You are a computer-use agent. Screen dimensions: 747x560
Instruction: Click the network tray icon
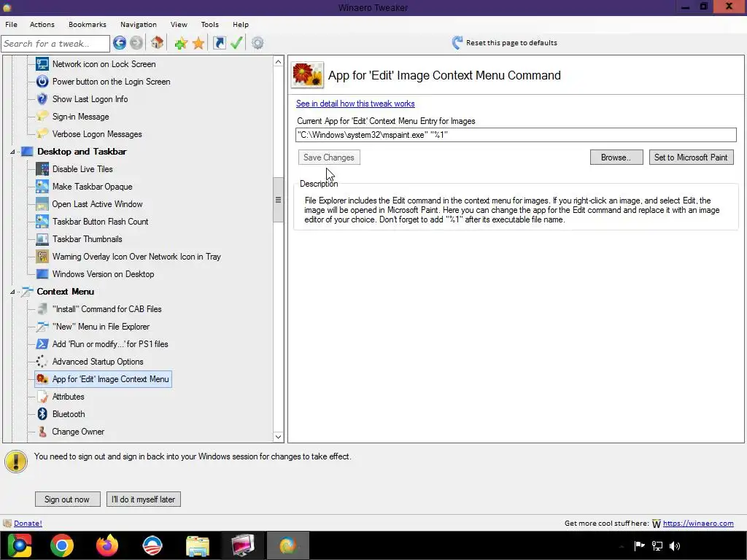click(657, 545)
